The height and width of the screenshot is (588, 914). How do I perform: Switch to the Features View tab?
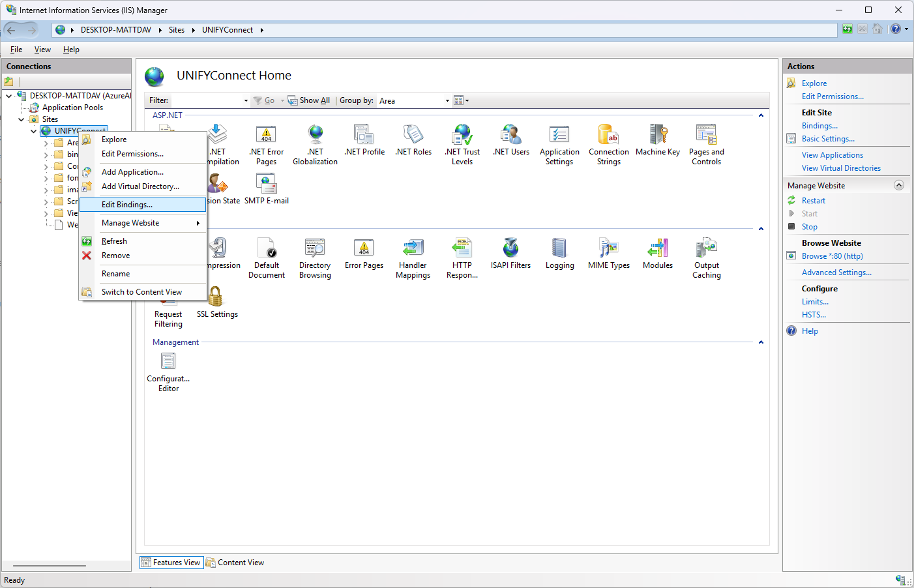[171, 563]
